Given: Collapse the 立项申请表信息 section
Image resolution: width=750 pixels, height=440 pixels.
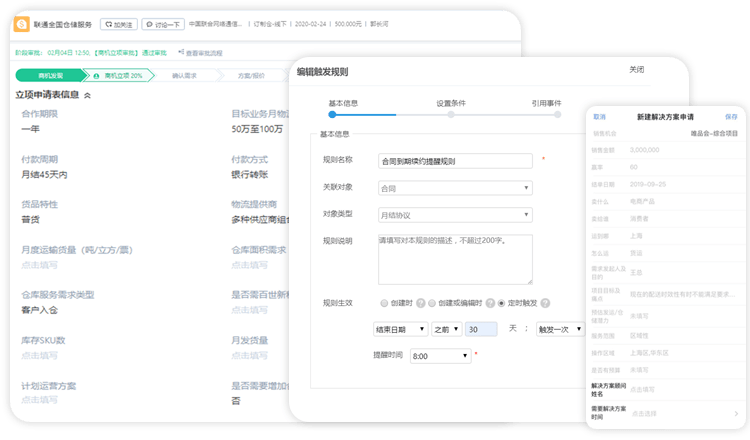Looking at the screenshot, I should coord(87,95).
